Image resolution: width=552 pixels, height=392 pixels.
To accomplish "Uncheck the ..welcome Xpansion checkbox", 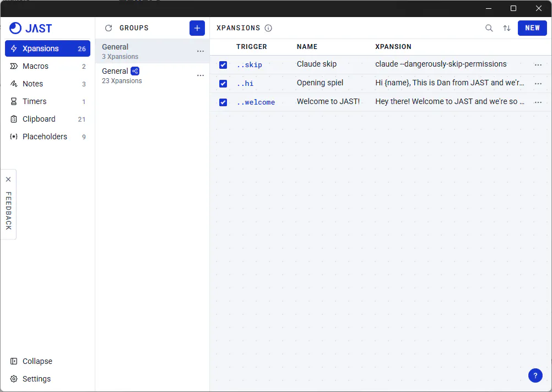I will (223, 102).
